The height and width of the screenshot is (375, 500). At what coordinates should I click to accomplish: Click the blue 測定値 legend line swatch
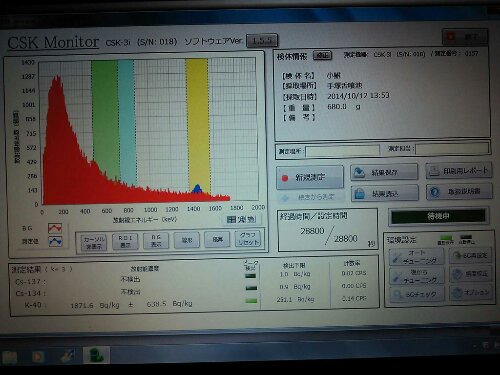pyautogui.click(x=55, y=241)
